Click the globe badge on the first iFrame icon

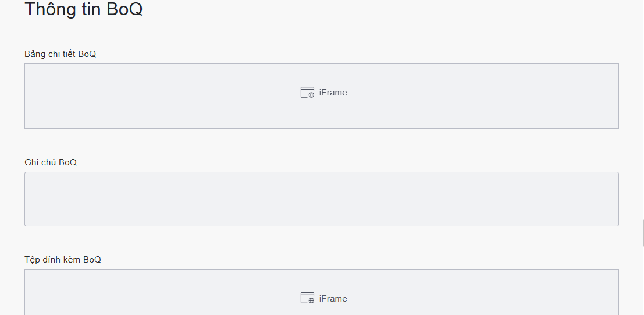pyautogui.click(x=311, y=95)
